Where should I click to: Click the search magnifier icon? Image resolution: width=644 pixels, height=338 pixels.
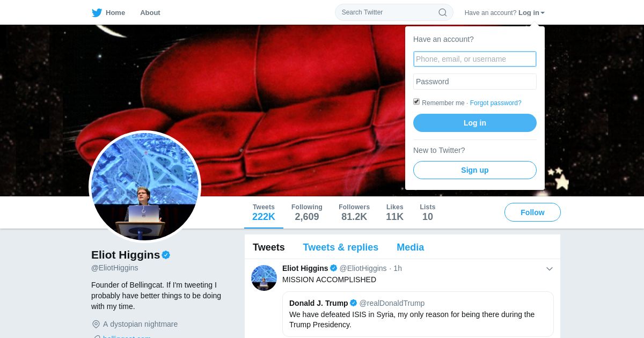click(x=442, y=12)
